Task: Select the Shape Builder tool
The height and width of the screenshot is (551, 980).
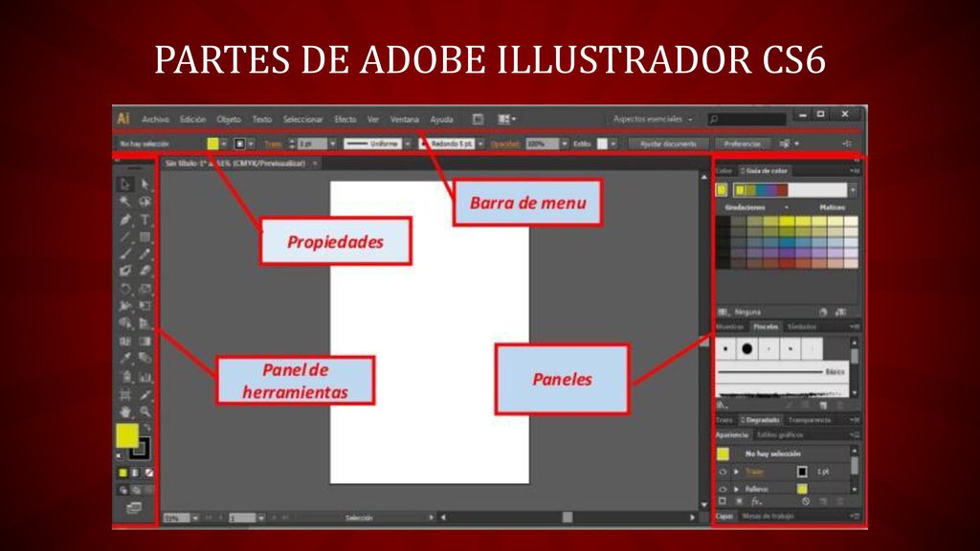Action: [x=125, y=323]
